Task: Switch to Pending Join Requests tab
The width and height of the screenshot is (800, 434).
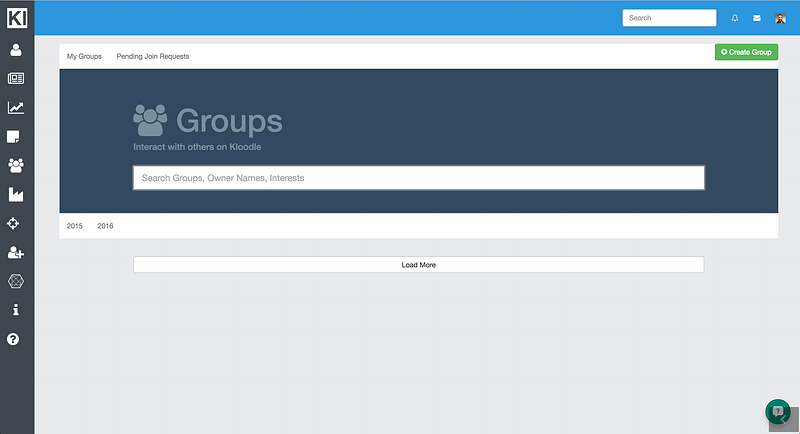Action: (x=153, y=56)
